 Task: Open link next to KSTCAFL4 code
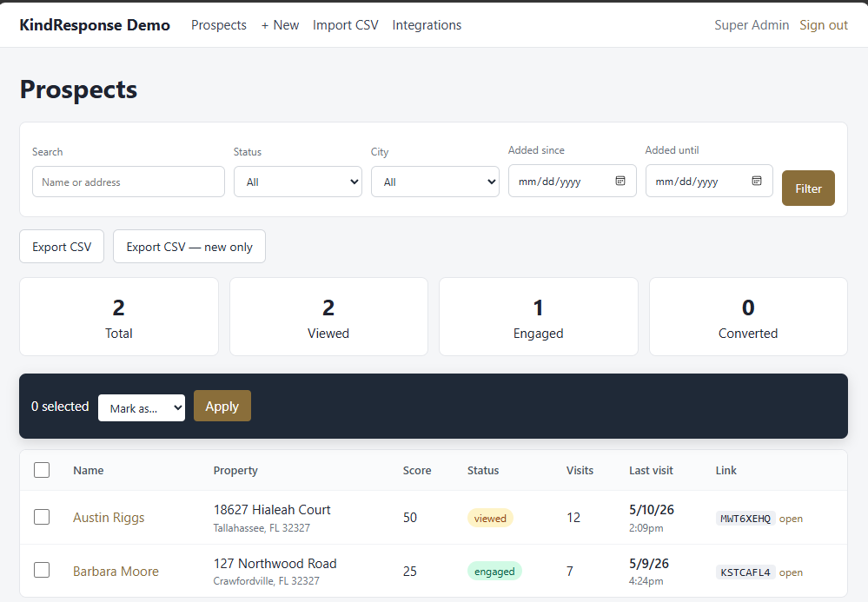point(791,572)
